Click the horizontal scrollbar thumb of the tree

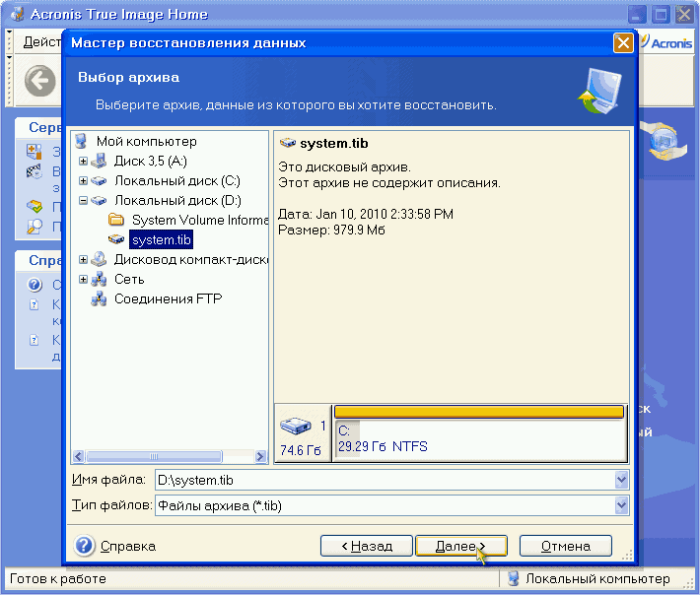coord(154,456)
